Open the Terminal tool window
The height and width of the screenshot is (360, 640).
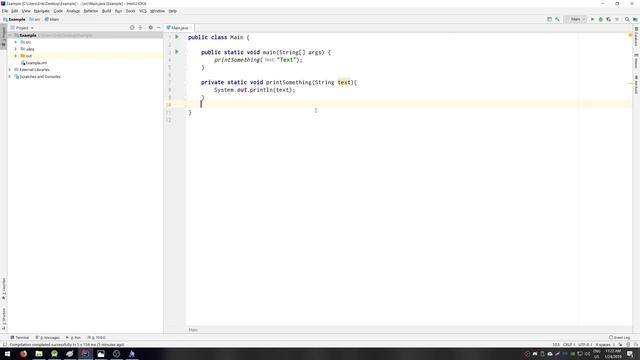[20, 338]
